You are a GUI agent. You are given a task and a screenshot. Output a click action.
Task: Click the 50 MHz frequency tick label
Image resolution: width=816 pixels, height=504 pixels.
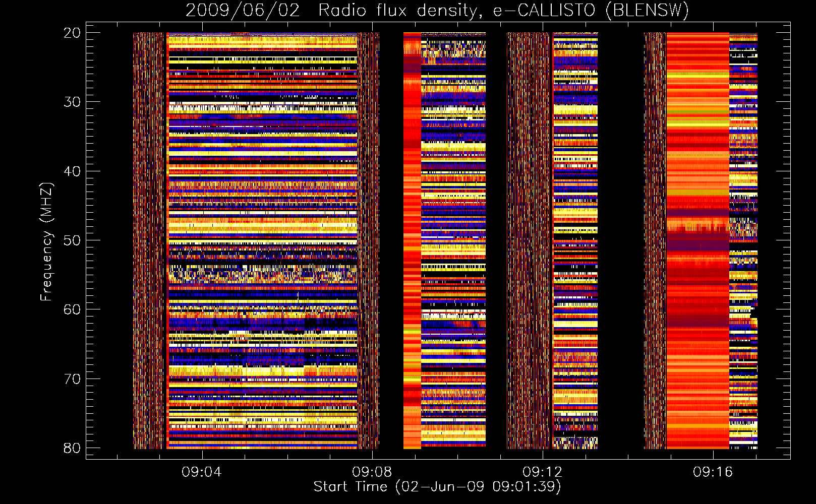(x=72, y=240)
